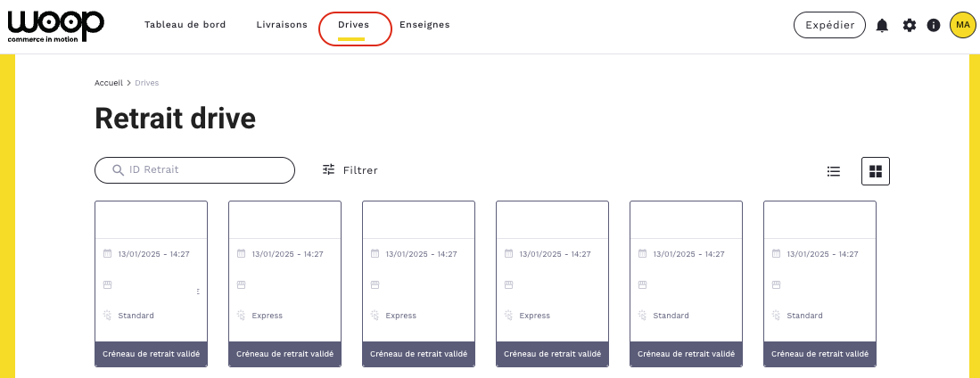Open three-dot menu on first card
The width and height of the screenshot is (980, 378).
tap(198, 292)
